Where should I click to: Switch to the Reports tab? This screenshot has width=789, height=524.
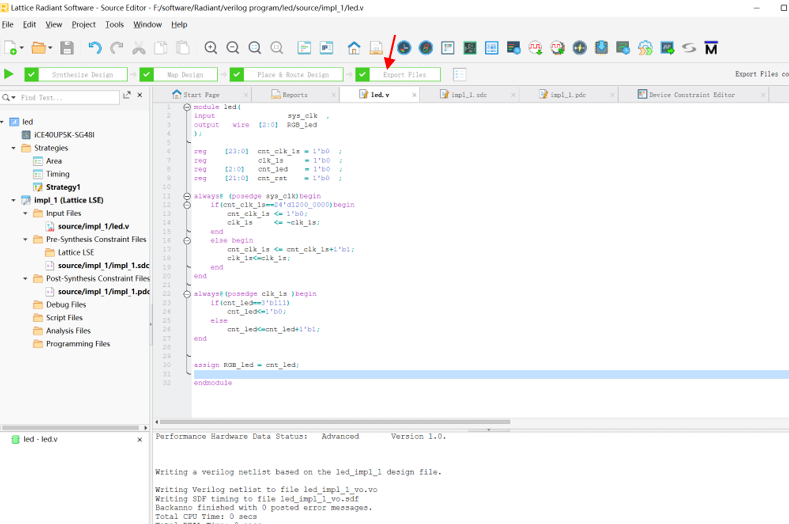tap(294, 95)
